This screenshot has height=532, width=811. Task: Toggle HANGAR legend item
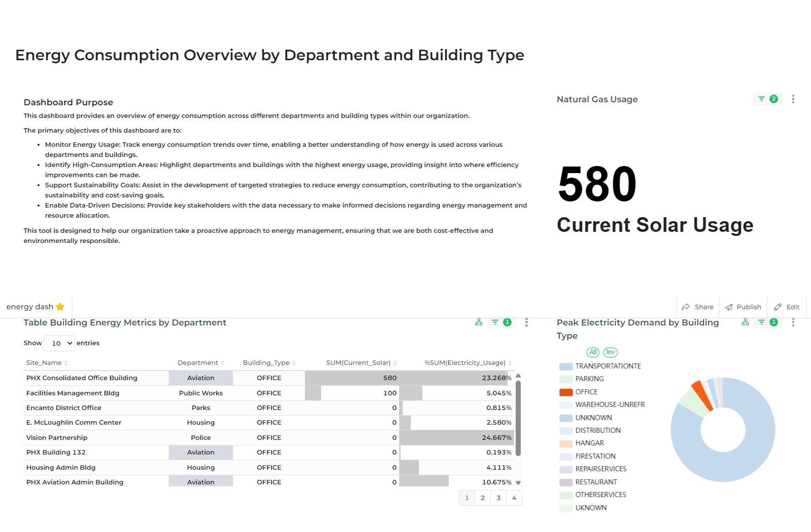(582, 443)
